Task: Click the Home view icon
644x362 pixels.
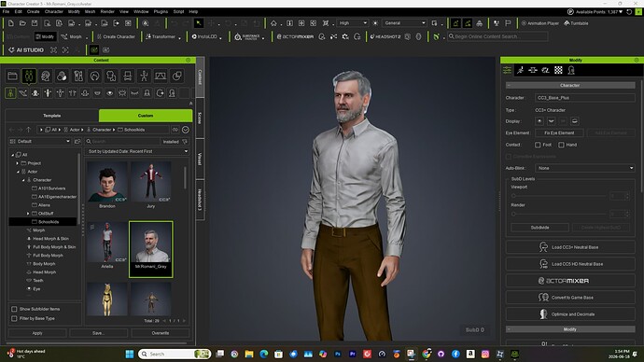Action: click(273, 23)
